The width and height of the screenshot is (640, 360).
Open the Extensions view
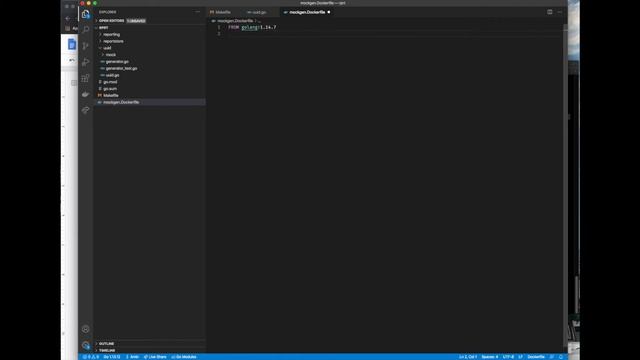coord(85,78)
